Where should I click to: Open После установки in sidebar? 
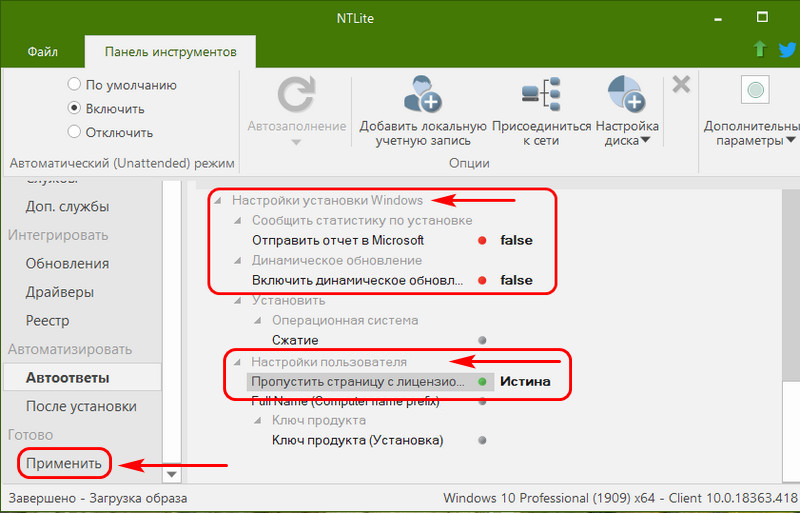(x=81, y=407)
